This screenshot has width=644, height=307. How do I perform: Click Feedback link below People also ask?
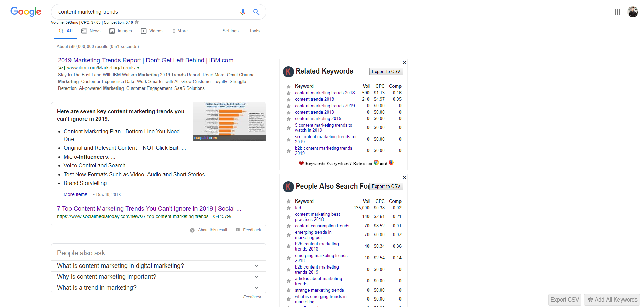[x=252, y=297]
